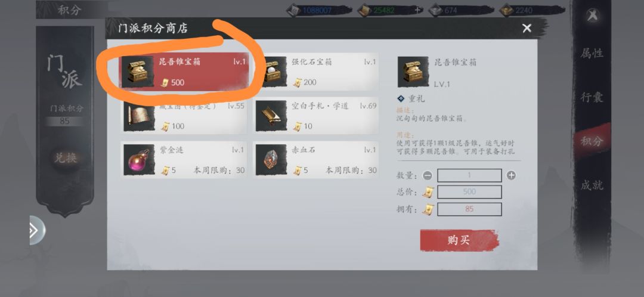The image size is (644, 297).
Task: Click the silver coin currency icon at top
Action: [x=294, y=10]
